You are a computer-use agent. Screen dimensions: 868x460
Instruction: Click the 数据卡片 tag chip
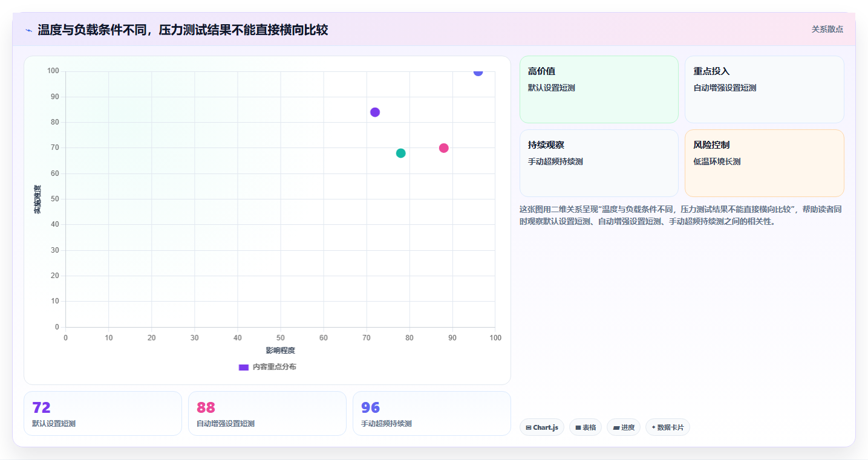[x=668, y=427]
